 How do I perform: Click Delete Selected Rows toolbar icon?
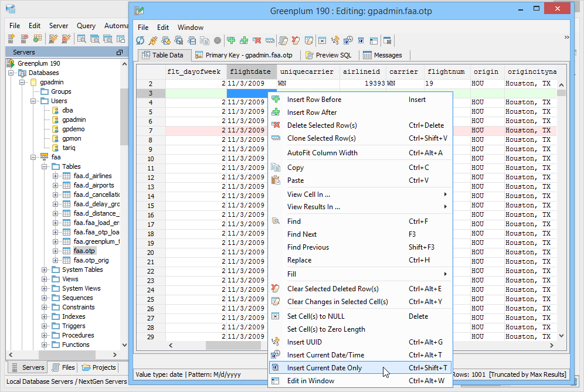pyautogui.click(x=257, y=40)
